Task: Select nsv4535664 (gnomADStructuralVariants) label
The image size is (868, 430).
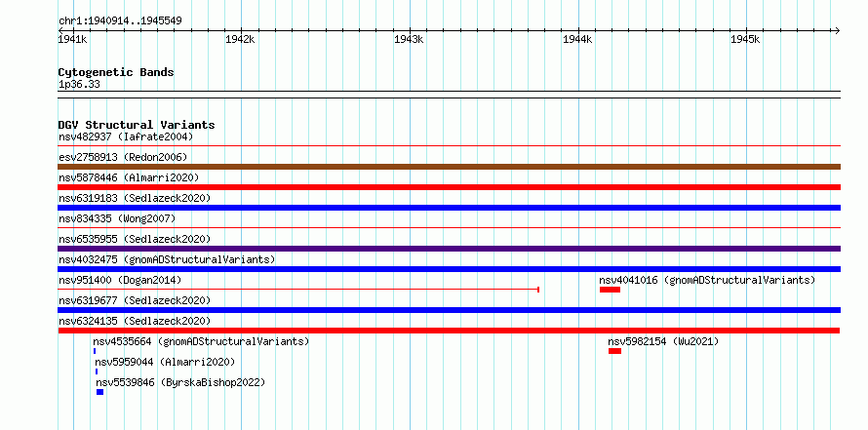Action: [201, 341]
